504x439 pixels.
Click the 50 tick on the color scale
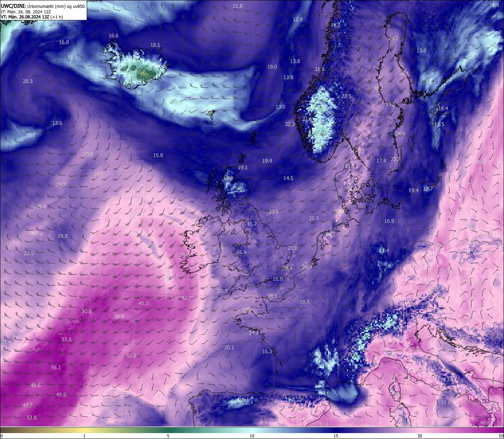501,436
